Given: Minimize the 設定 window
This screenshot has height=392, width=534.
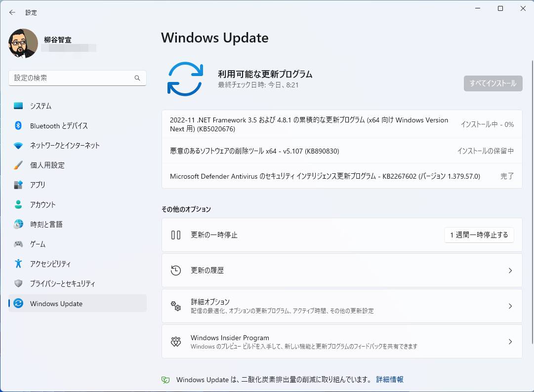Looking at the screenshot, I should tap(478, 8).
